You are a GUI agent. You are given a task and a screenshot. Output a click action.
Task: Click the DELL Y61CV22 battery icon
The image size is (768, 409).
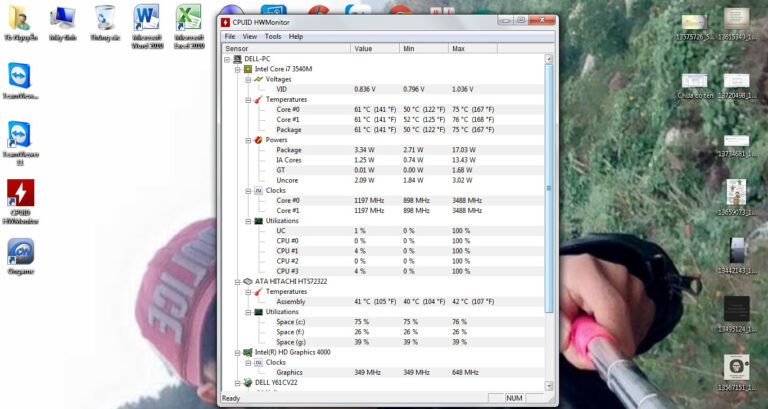click(248, 383)
